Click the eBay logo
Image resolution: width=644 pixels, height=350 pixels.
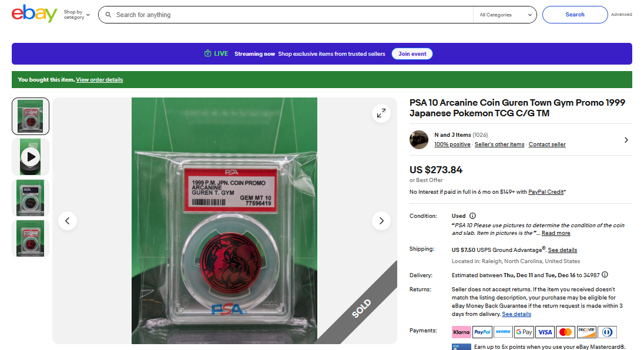coord(34,14)
